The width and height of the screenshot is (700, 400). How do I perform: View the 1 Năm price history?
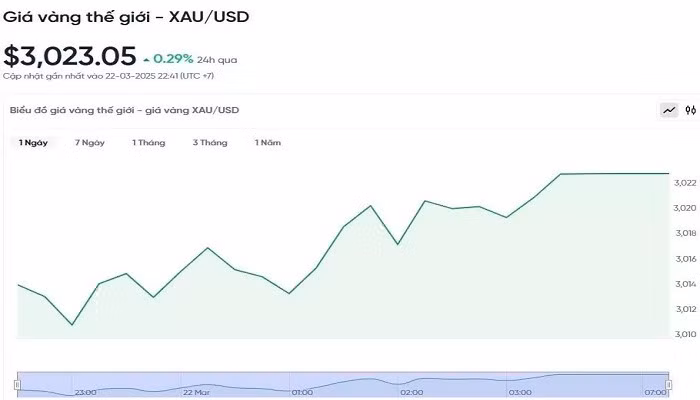tap(268, 143)
